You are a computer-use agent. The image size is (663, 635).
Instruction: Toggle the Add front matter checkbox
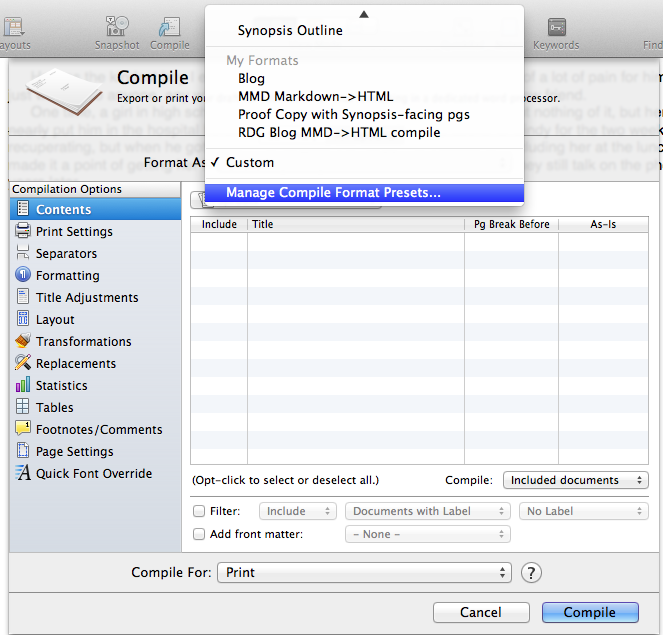pyautogui.click(x=199, y=534)
